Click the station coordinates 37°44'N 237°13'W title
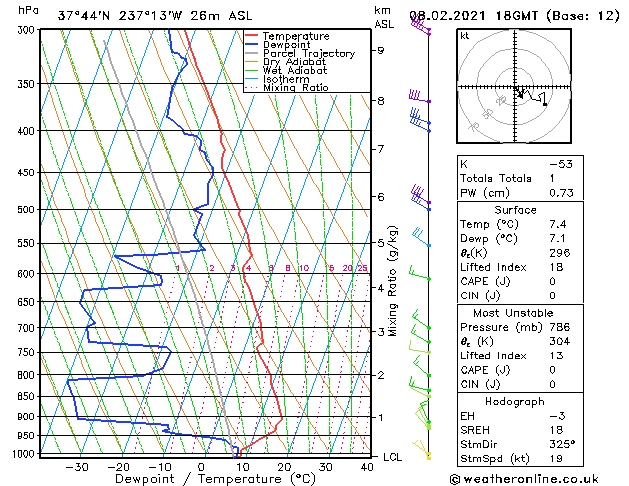 (155, 16)
